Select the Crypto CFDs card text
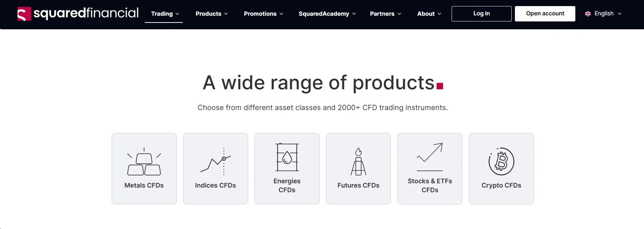Image resolution: width=644 pixels, height=229 pixels. 501,185
